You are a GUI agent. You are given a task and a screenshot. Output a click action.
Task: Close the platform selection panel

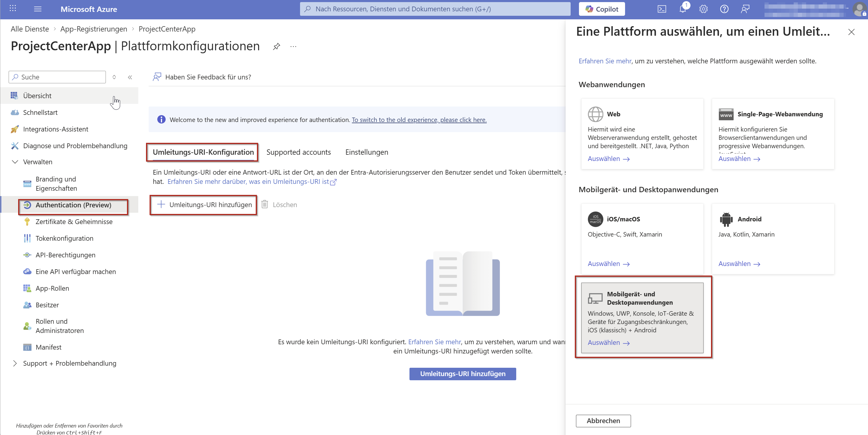(851, 32)
